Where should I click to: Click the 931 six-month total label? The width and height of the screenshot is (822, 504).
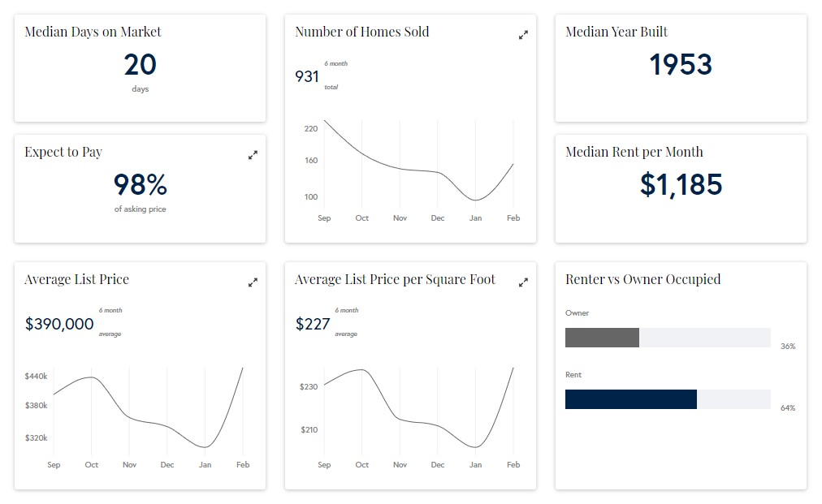pos(305,76)
